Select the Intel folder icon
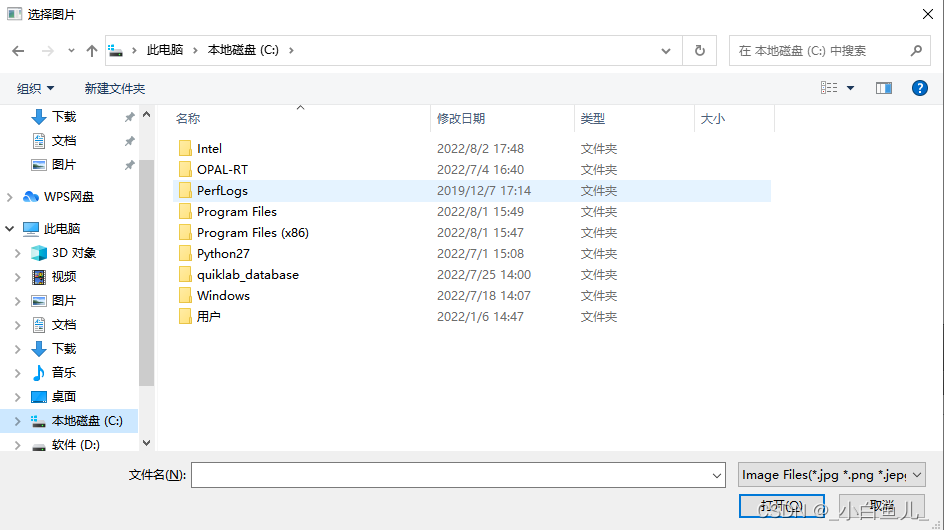Image resolution: width=944 pixels, height=530 pixels. pos(185,149)
